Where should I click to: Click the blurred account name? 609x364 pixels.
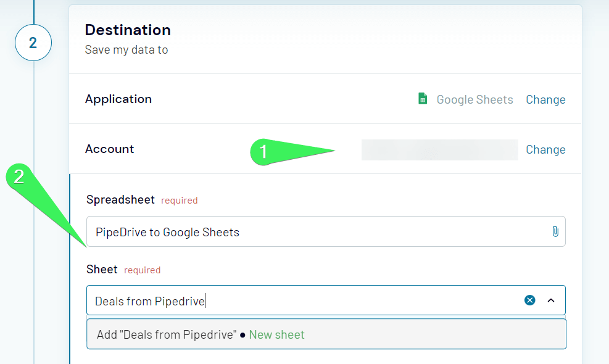[439, 150]
